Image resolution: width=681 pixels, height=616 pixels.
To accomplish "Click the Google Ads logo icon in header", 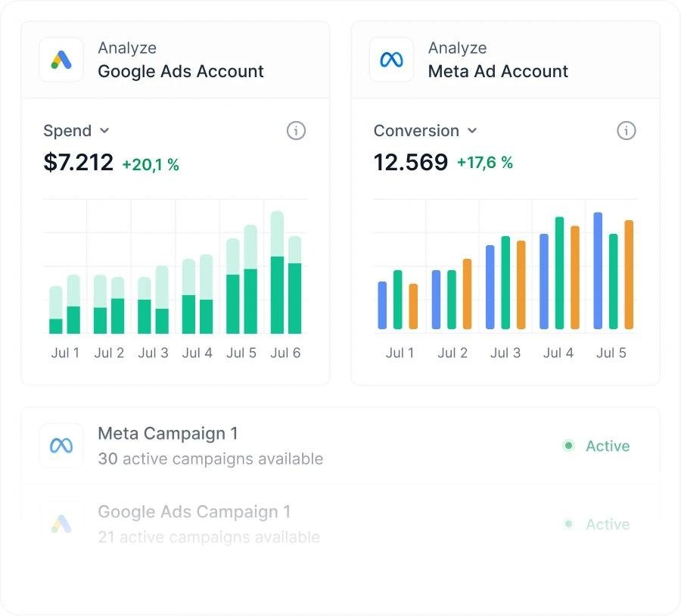I will pyautogui.click(x=61, y=60).
